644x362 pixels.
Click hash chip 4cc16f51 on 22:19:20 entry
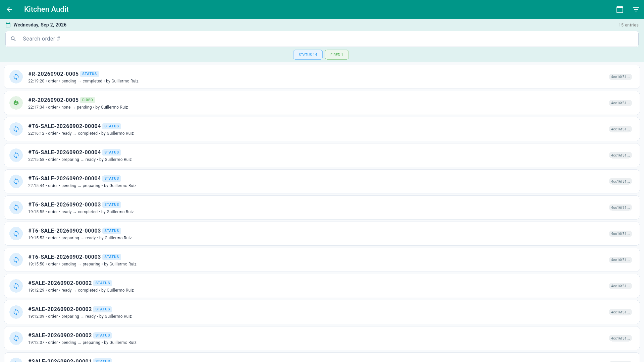tap(621, 77)
